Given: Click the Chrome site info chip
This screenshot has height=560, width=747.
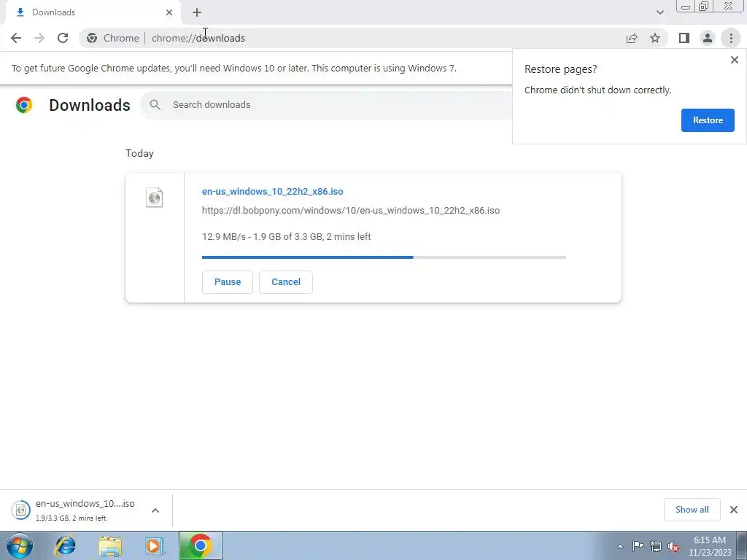Looking at the screenshot, I should point(112,38).
